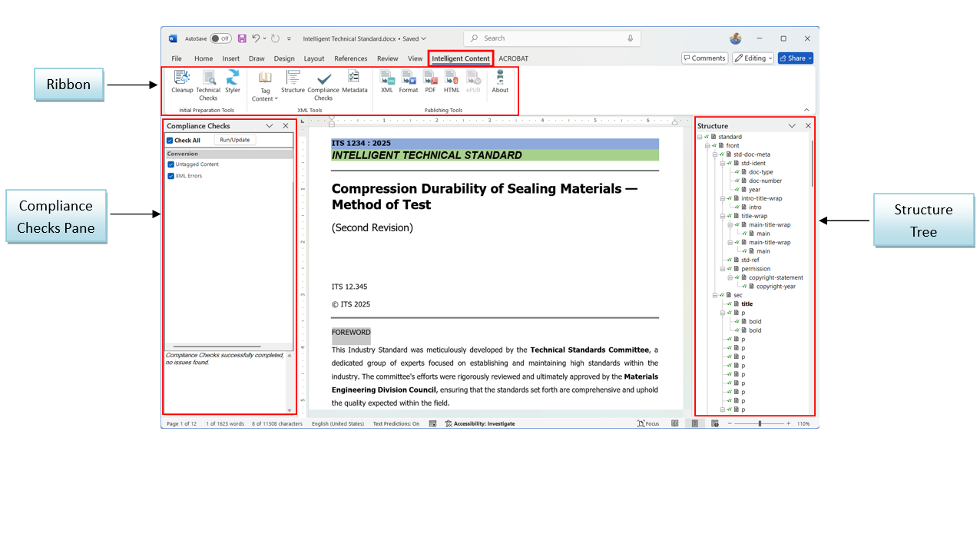Show the Structure pane from the ribbon

coord(293,82)
